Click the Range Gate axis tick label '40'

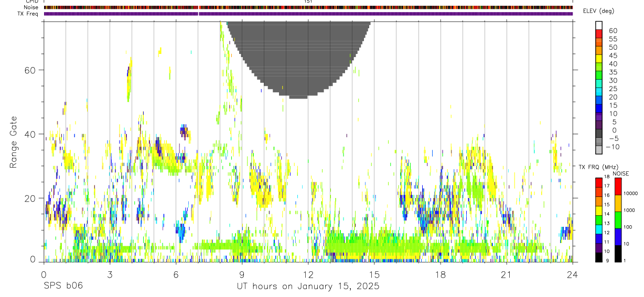tap(30, 134)
